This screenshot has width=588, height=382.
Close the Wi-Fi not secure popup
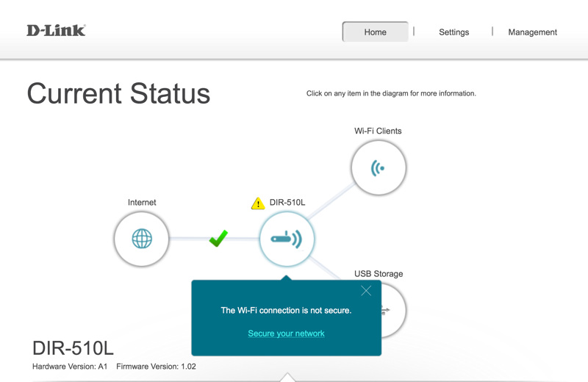point(366,290)
